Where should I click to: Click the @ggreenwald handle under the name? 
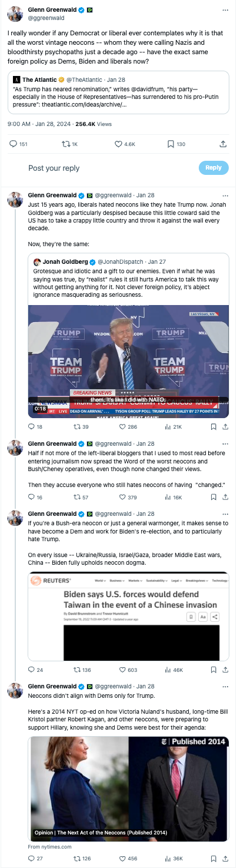tap(45, 18)
